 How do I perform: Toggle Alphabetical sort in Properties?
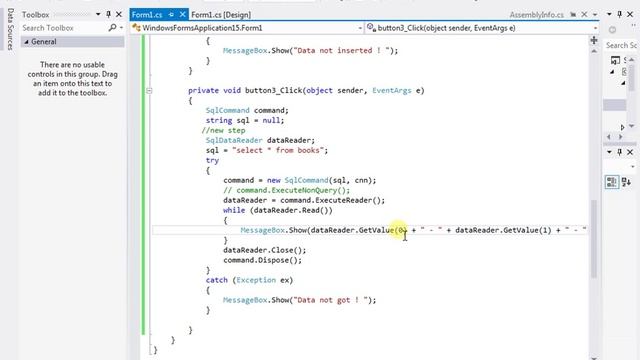pos(627,182)
